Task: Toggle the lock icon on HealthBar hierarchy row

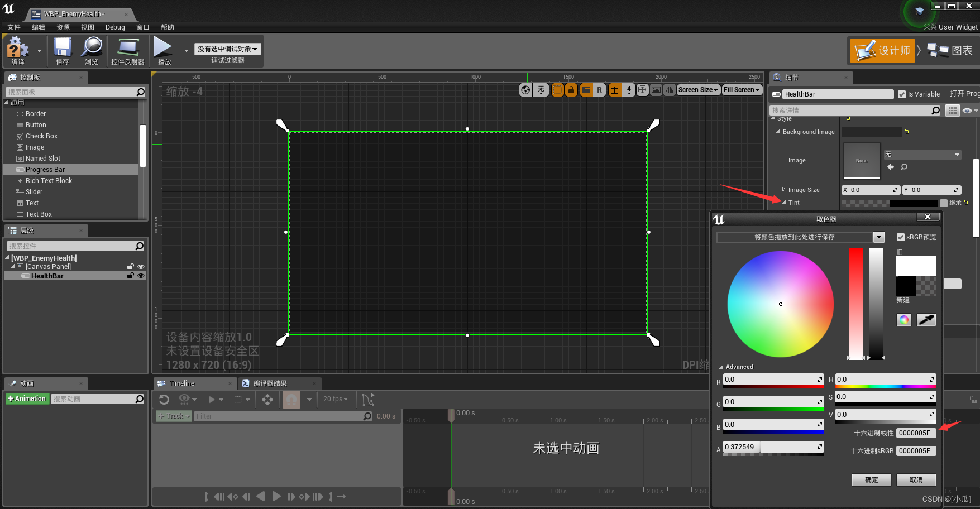Action: tap(131, 276)
